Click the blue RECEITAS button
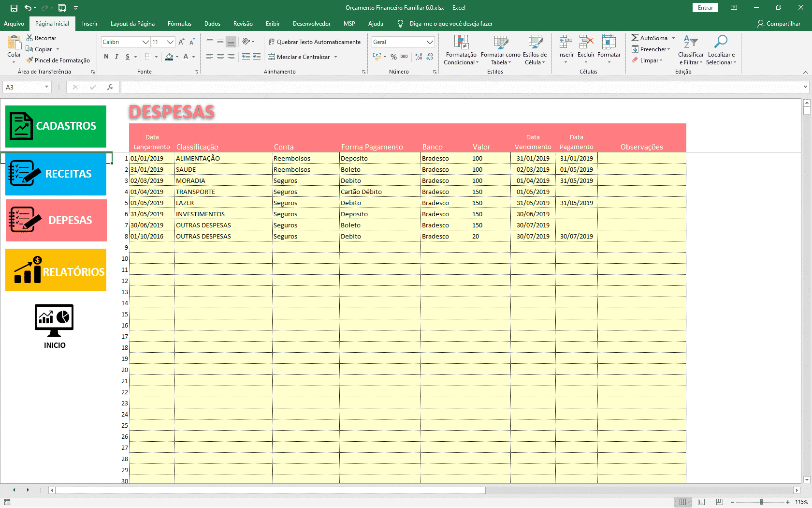Image resolution: width=812 pixels, height=508 pixels. tap(56, 174)
